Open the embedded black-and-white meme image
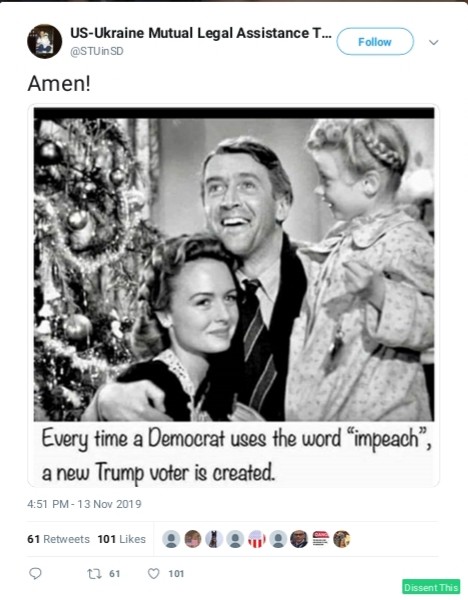 [234, 296]
